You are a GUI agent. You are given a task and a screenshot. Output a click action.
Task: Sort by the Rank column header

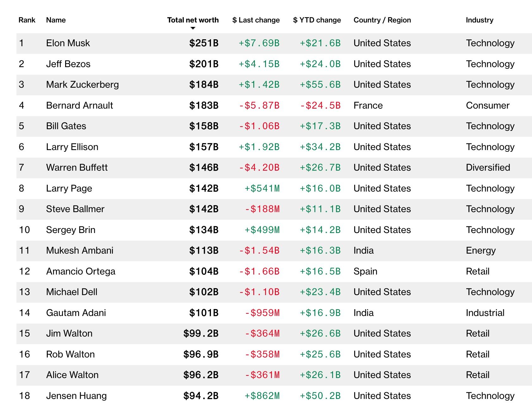(x=27, y=20)
